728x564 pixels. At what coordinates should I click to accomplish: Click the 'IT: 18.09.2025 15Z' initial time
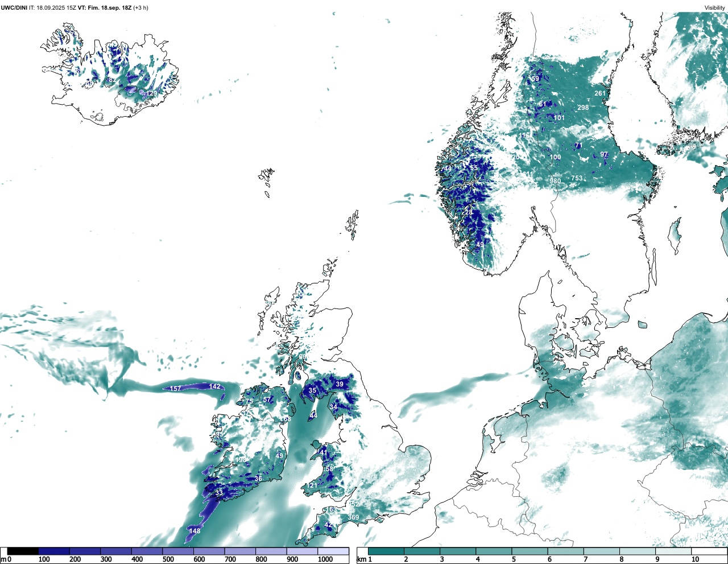coord(53,8)
